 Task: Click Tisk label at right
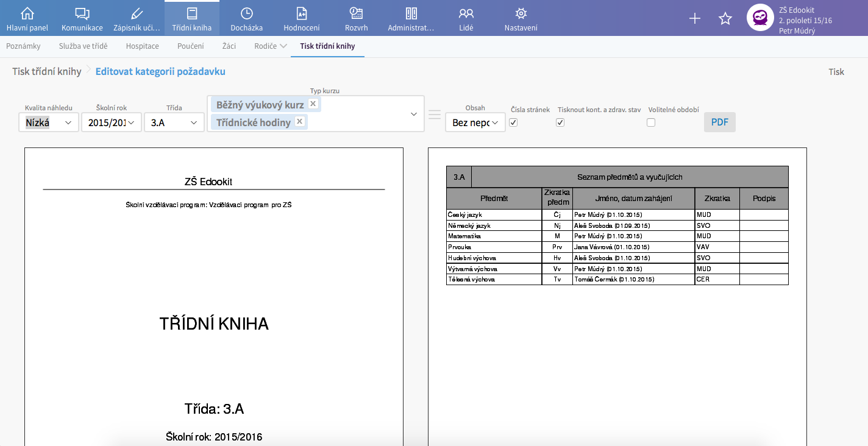[836, 72]
